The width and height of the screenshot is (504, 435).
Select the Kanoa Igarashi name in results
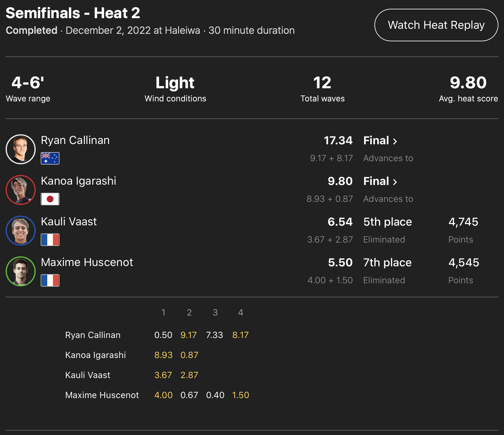(x=79, y=181)
